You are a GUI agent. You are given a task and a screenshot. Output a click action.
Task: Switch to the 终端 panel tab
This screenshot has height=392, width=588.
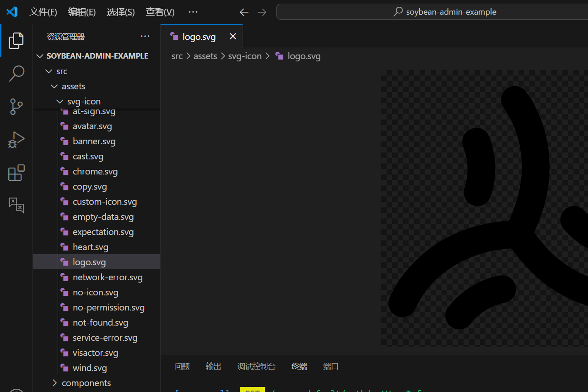pos(299,366)
